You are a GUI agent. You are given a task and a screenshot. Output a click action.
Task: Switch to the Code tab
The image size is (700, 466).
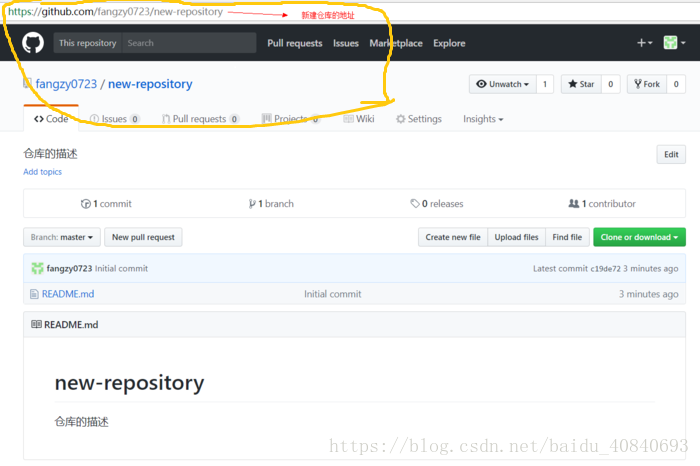click(51, 119)
